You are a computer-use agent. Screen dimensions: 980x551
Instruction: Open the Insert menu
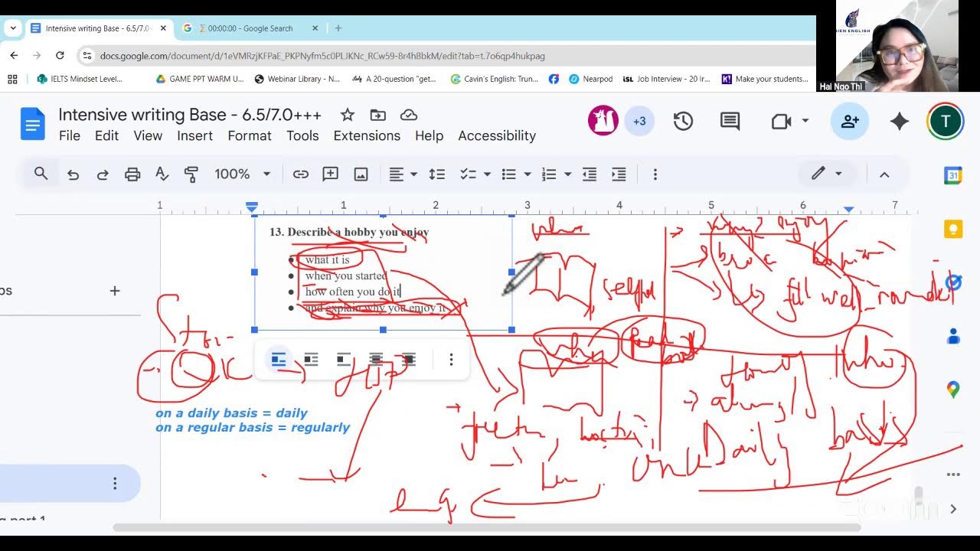pos(194,135)
